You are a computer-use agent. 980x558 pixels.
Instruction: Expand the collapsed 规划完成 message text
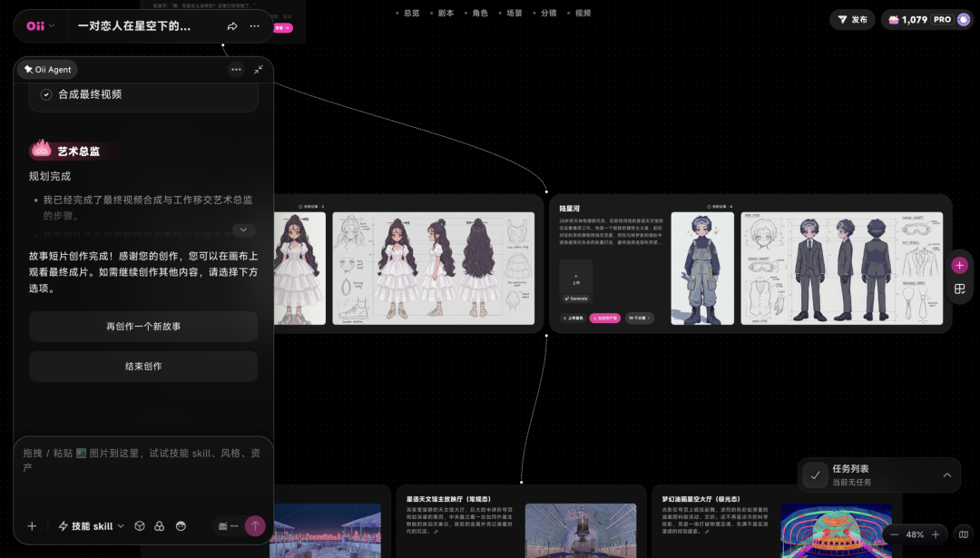point(244,230)
